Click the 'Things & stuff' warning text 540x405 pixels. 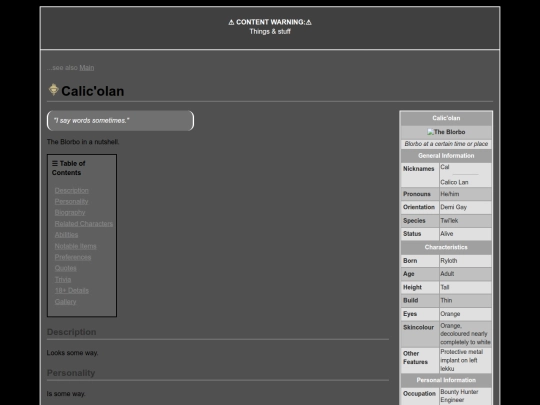[270, 31]
